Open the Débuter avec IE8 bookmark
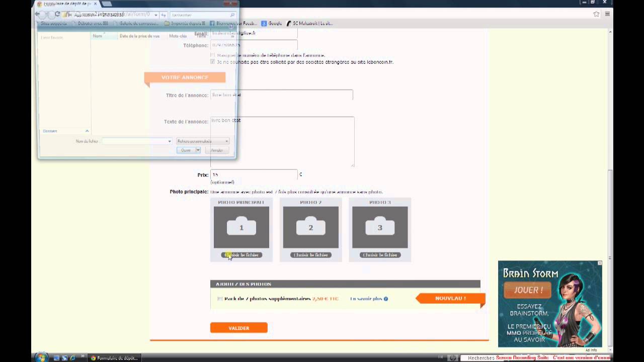 pos(90,23)
